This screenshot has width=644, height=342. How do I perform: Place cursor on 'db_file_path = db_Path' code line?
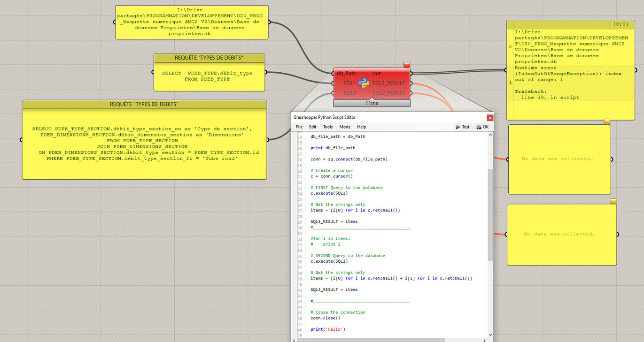[x=338, y=137]
